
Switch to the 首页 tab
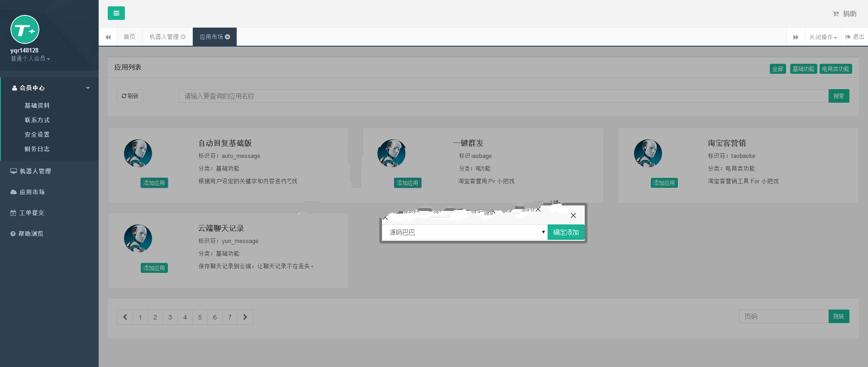click(129, 37)
